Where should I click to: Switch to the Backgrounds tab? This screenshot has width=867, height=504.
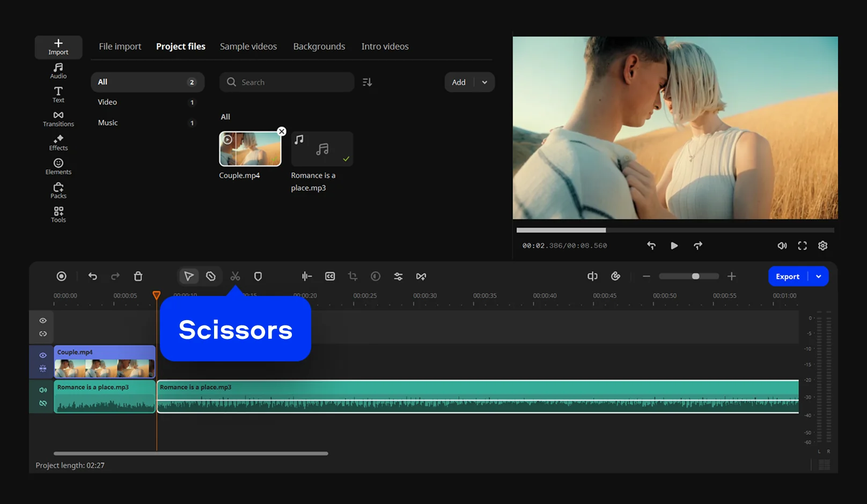point(319,47)
